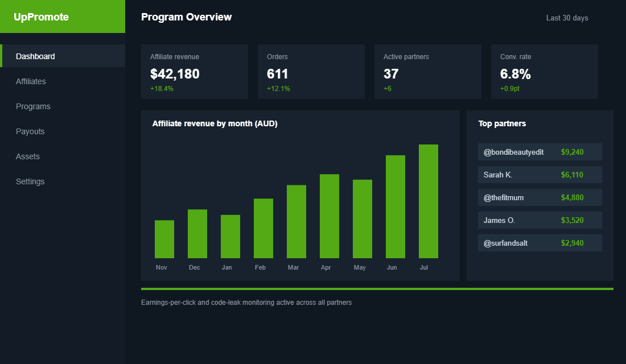Click the Affiliate revenue by month chart title

215,124
